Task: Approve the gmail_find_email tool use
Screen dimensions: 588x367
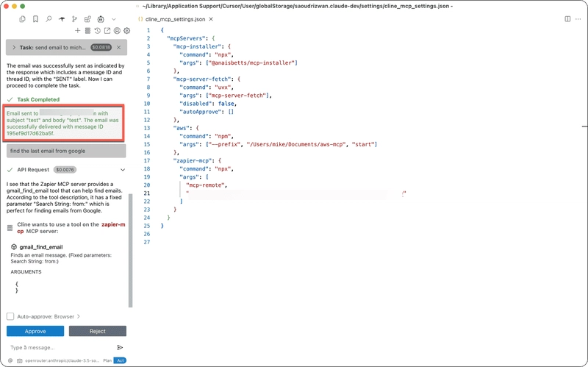Action: pos(35,331)
